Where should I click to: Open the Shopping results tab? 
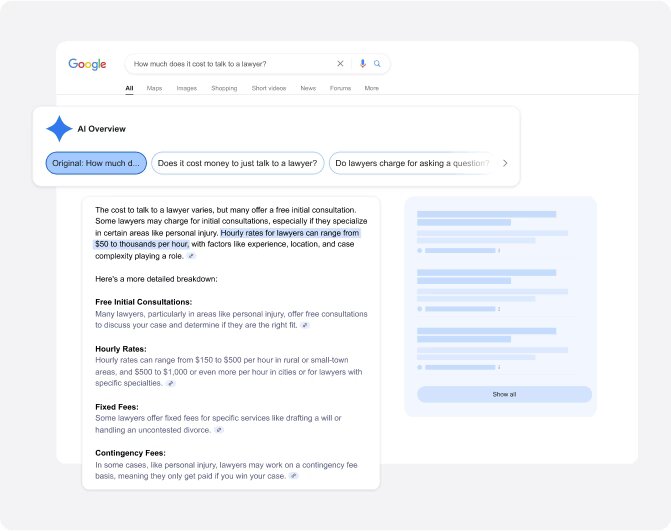coord(224,88)
